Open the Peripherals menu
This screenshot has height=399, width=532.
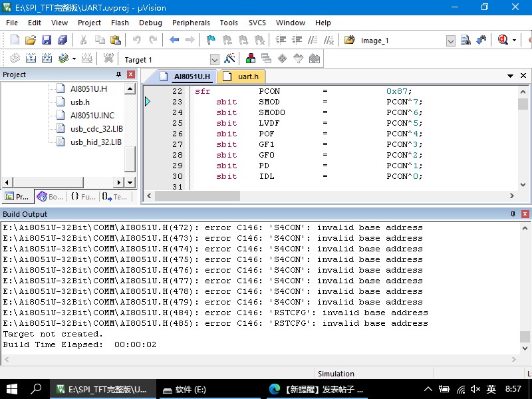tap(191, 23)
